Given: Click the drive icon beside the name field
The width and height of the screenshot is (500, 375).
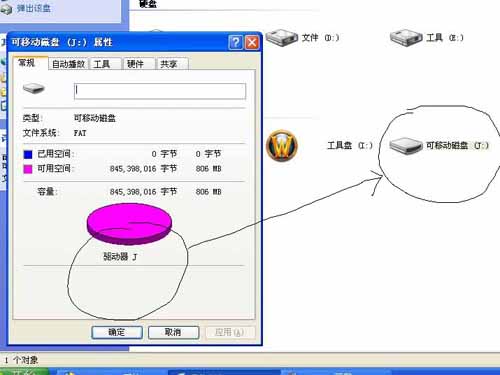Looking at the screenshot, I should click(33, 89).
